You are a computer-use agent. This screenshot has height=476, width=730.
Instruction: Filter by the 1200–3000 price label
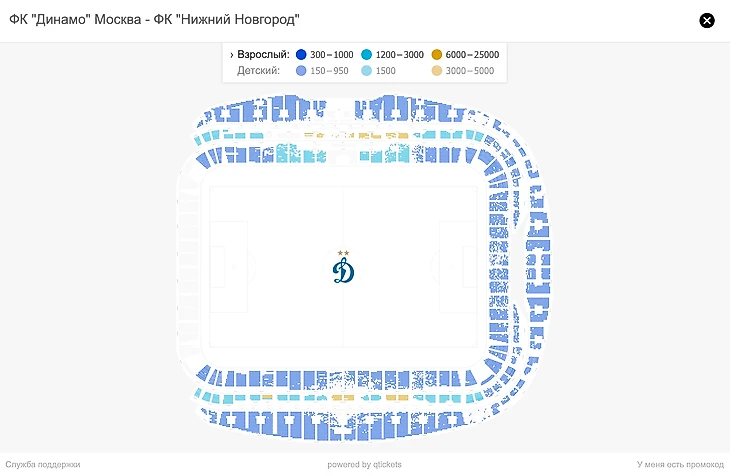pos(400,54)
